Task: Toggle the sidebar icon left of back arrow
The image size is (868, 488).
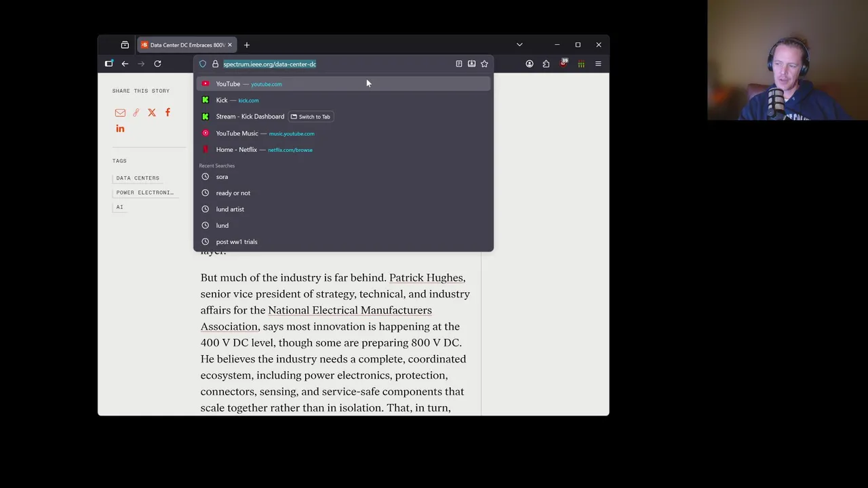Action: click(x=109, y=64)
